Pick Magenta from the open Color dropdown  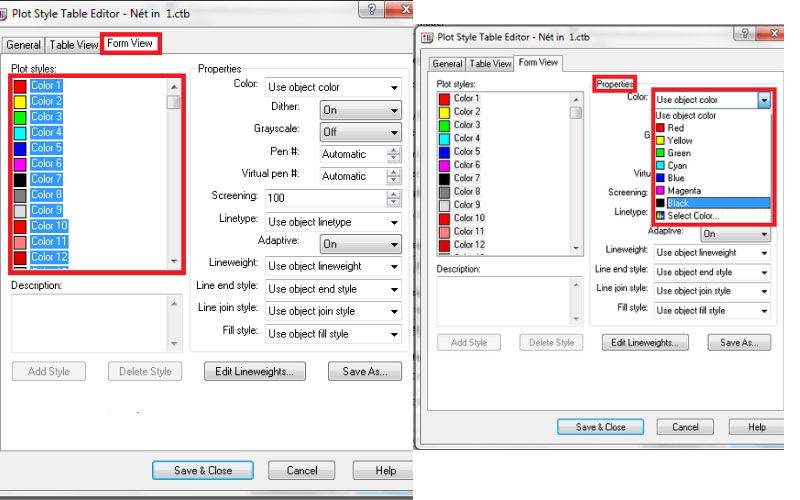(x=684, y=190)
